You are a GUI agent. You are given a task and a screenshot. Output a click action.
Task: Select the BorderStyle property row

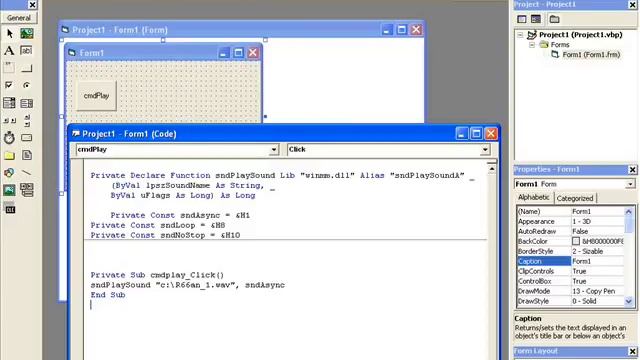pos(570,251)
